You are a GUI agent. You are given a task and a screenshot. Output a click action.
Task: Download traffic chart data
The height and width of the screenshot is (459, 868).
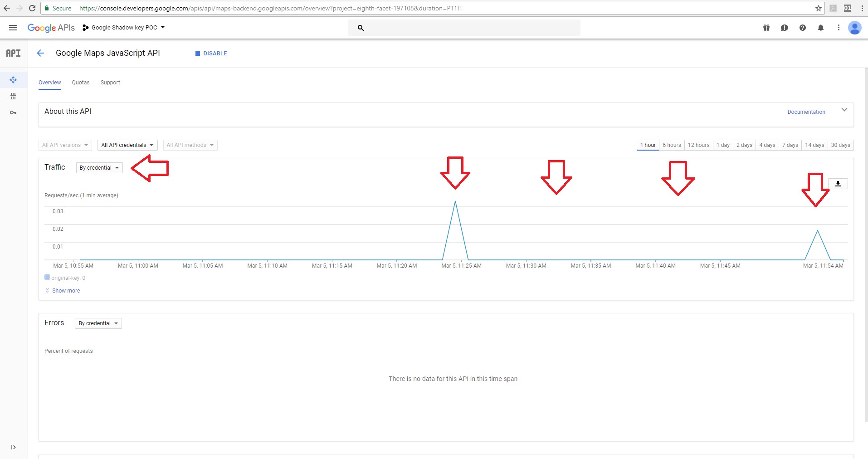pyautogui.click(x=838, y=184)
